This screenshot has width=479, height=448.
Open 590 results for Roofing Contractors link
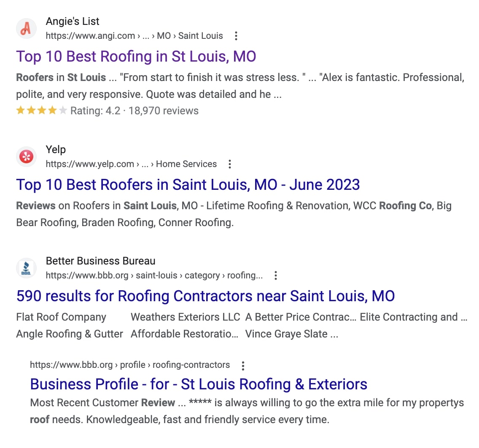click(205, 296)
